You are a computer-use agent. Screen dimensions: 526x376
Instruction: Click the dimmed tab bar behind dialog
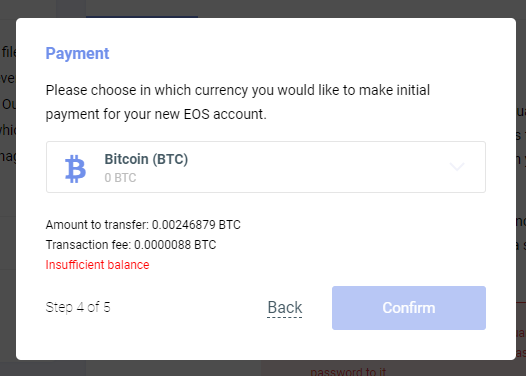142,8
